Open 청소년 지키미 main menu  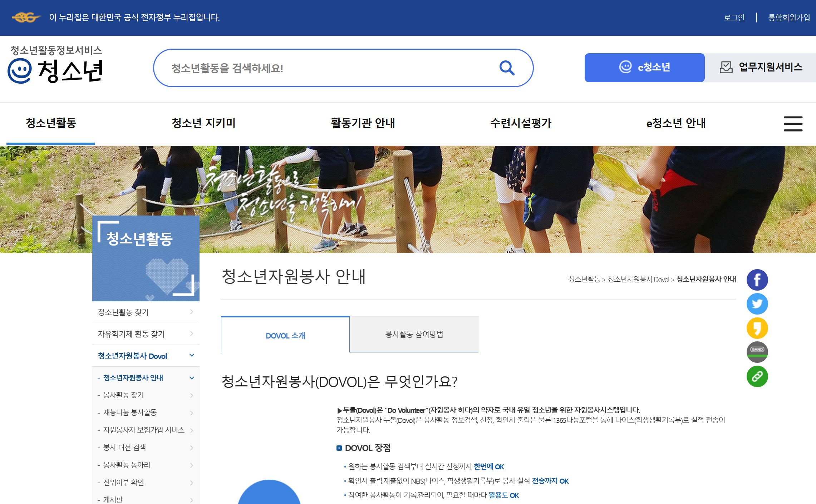point(203,123)
